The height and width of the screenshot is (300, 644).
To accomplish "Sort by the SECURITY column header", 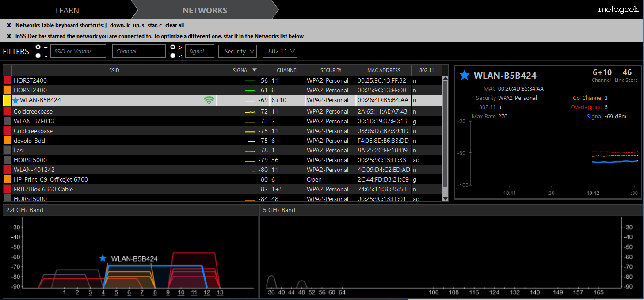I will pos(331,70).
